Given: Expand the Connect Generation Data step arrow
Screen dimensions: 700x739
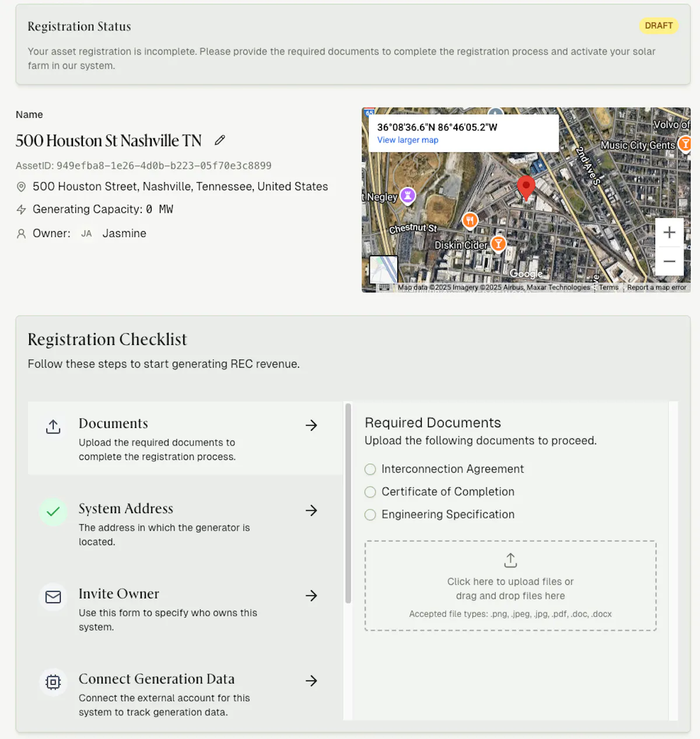Looking at the screenshot, I should click(311, 681).
